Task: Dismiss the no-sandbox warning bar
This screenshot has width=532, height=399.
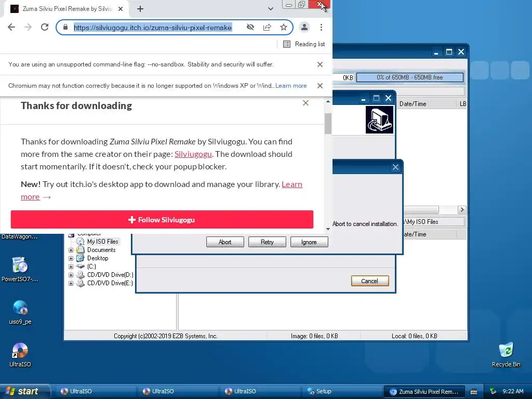Action: 320,64
